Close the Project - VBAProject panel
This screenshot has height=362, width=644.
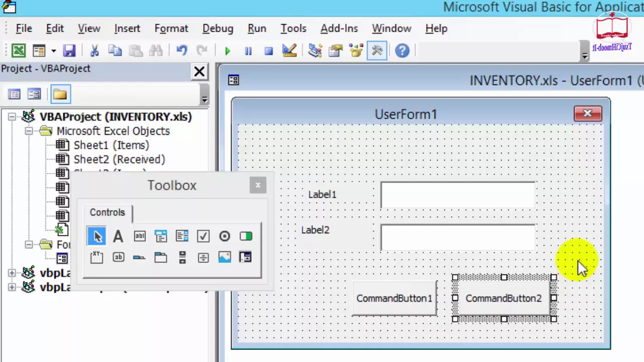199,72
